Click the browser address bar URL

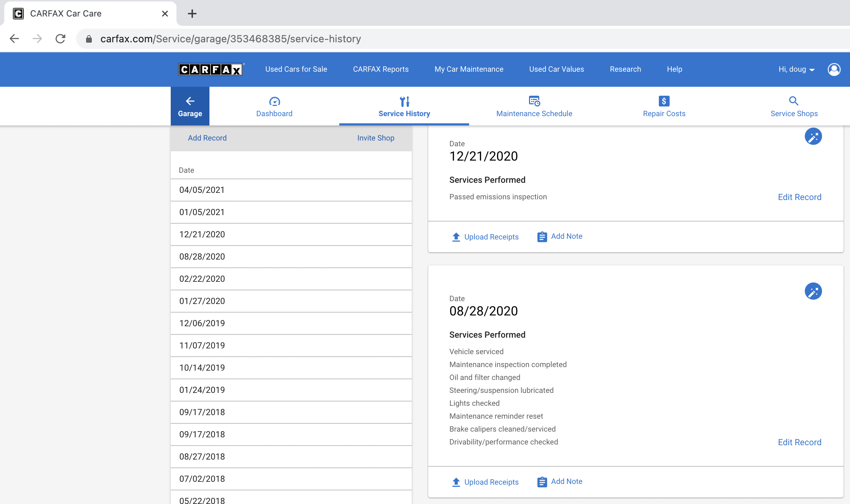[231, 39]
